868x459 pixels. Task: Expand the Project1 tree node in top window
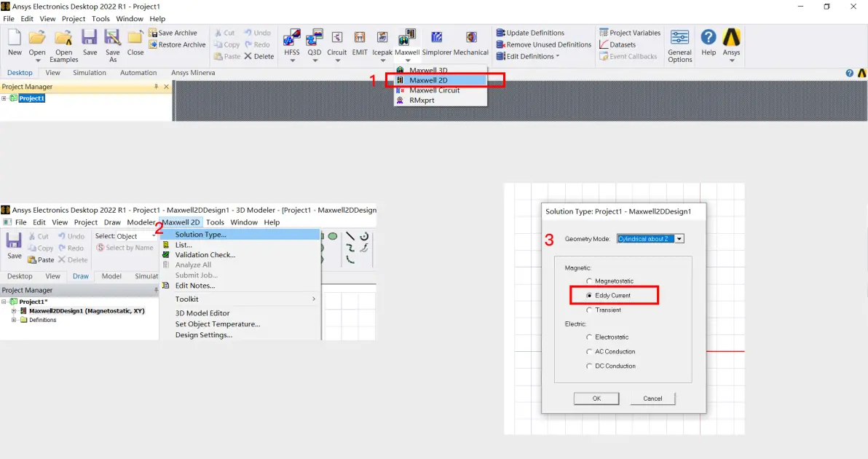tap(4, 98)
